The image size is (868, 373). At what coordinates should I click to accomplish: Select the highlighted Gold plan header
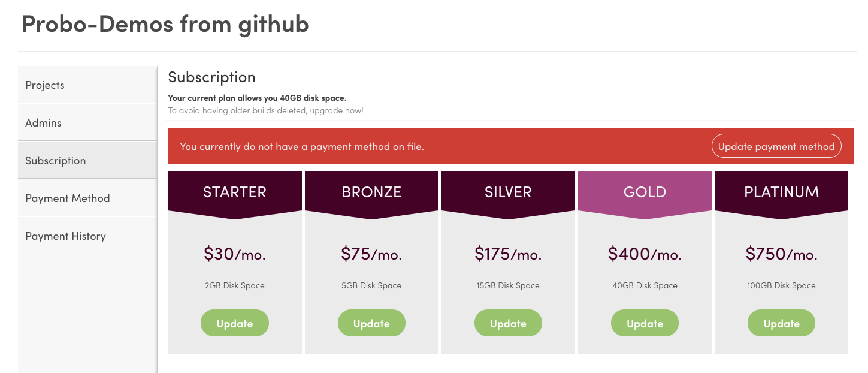(645, 192)
